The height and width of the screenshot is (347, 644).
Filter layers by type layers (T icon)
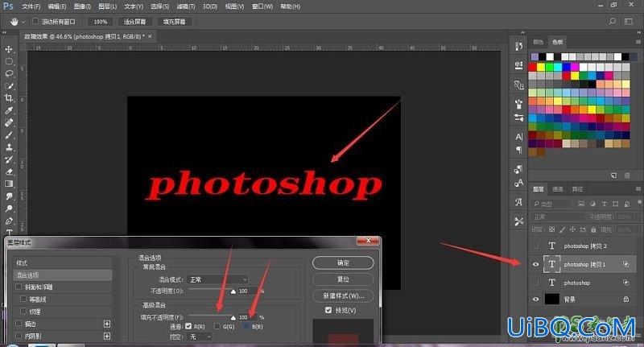click(x=605, y=204)
